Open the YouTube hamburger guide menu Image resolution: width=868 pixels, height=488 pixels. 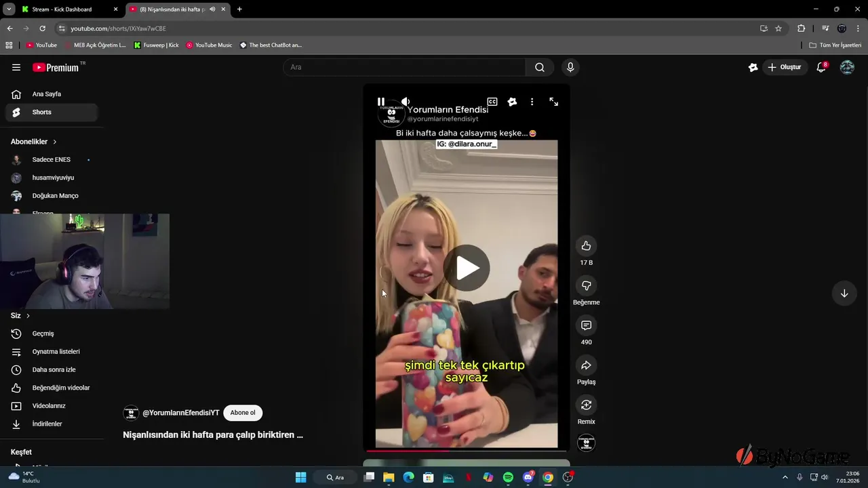coord(16,67)
